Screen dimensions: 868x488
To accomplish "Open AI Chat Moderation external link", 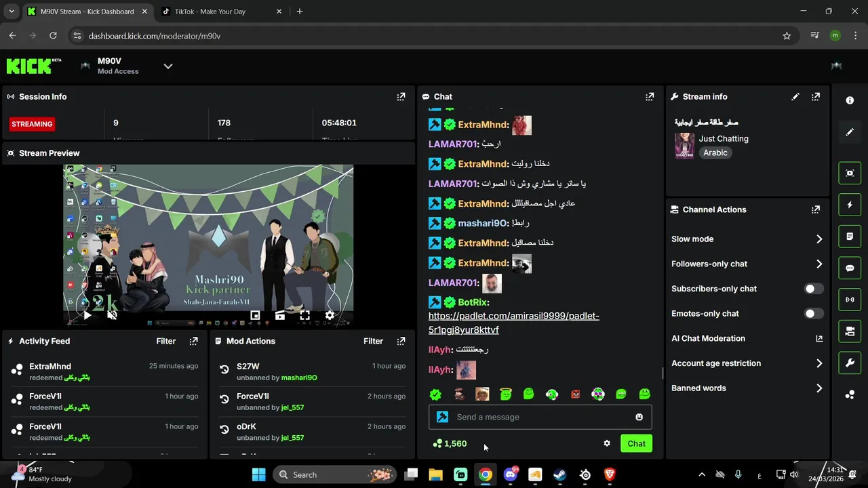I will pos(819,338).
